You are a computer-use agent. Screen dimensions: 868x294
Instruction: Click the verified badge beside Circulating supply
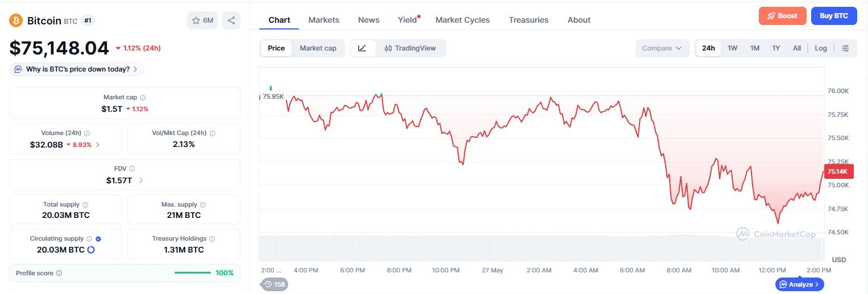click(98, 239)
